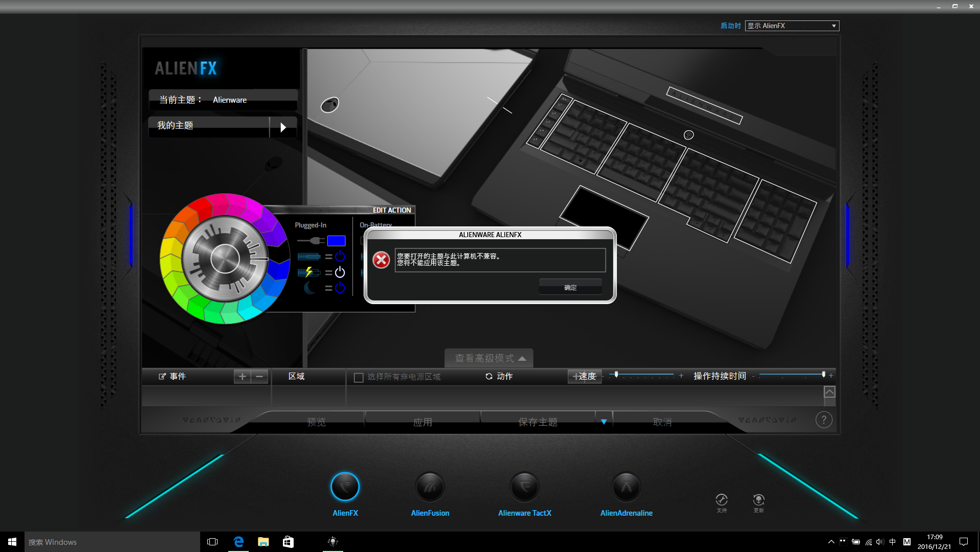Click the 事件 edit pencil icon
Viewport: 980px width, 552px height.
(162, 377)
